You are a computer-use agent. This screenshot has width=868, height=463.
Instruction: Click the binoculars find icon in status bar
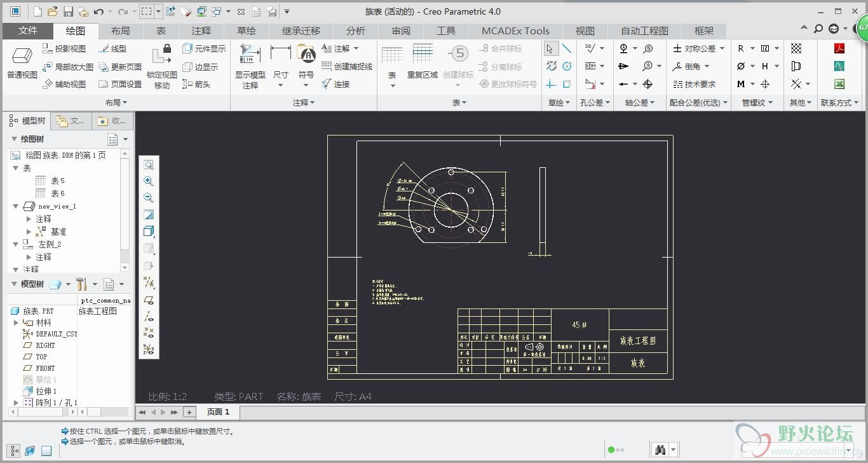(x=660, y=450)
